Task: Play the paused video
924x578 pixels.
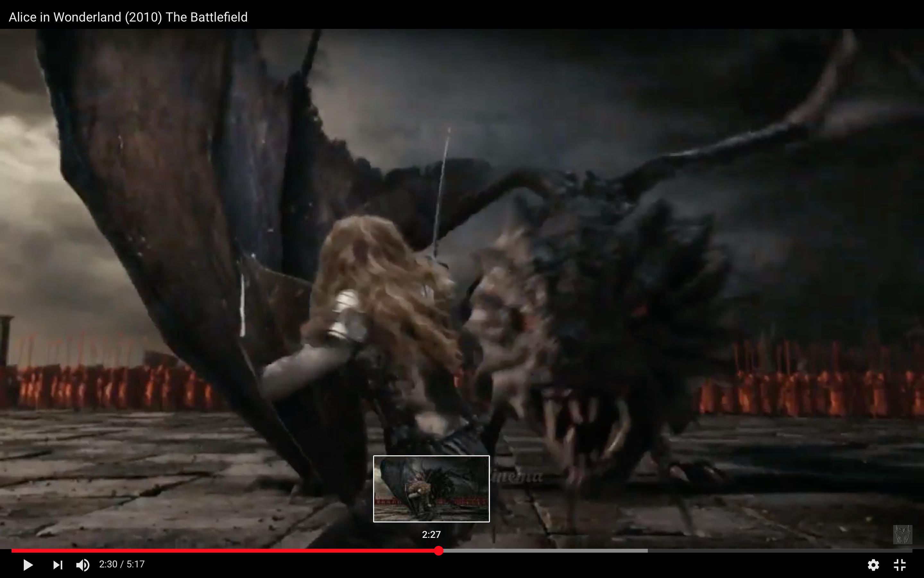Action: click(28, 565)
